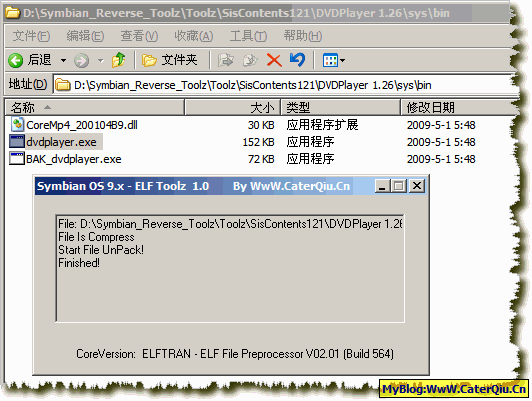Screen dimensions: 532x401
Task: Click the date of BAK_dvdplayer.exe row
Action: pyautogui.click(x=441, y=159)
